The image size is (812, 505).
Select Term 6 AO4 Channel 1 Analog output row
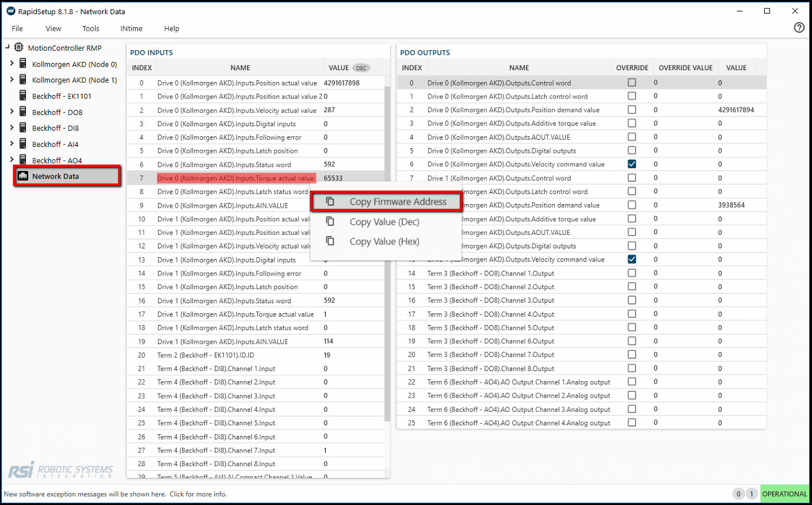[x=581, y=382]
